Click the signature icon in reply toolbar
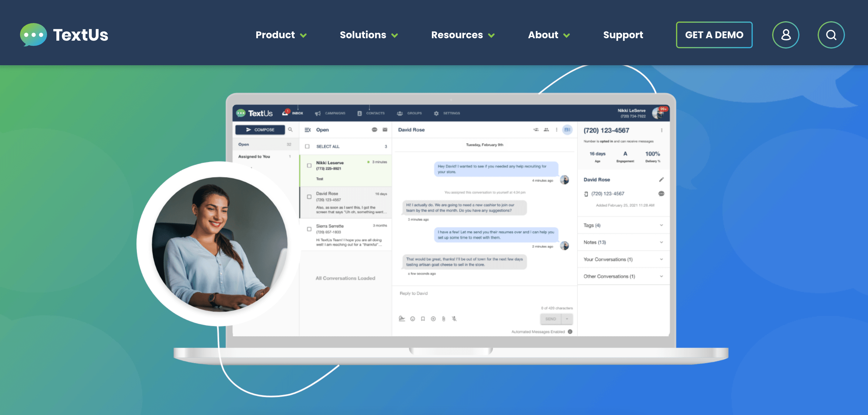Screen dimensions: 868x415 point(402,319)
